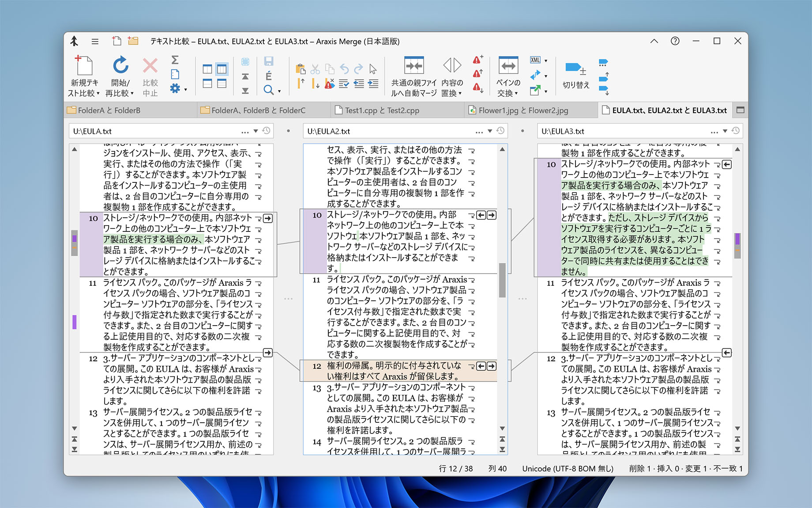Expand the 内容の置換 dropdown

tap(460, 93)
